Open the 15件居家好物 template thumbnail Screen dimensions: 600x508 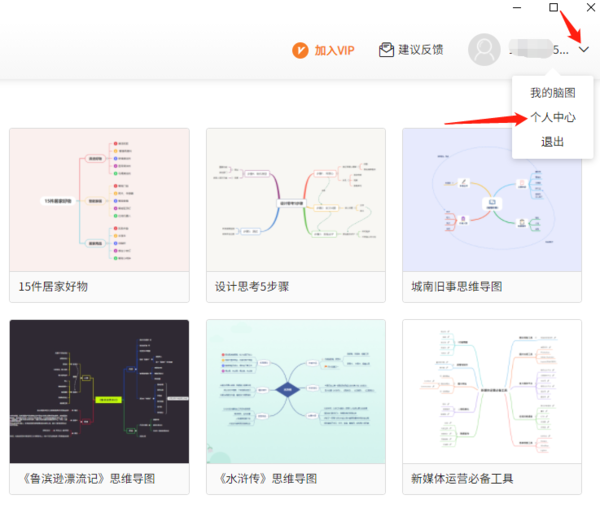point(99,199)
